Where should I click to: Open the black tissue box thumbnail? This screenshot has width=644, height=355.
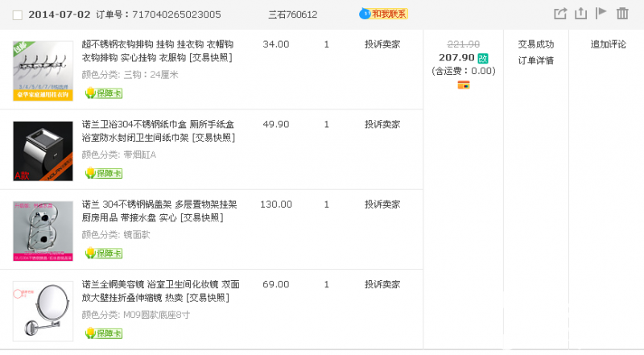(43, 151)
